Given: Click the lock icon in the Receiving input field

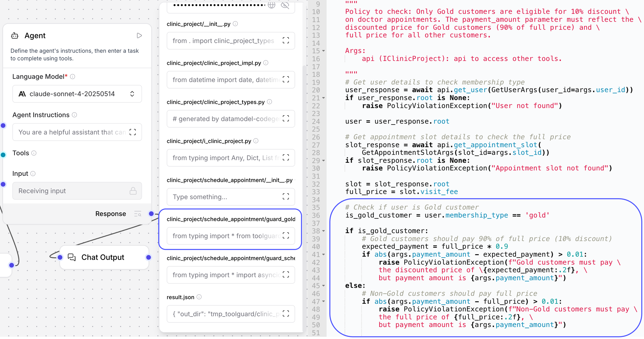Looking at the screenshot, I should (133, 191).
